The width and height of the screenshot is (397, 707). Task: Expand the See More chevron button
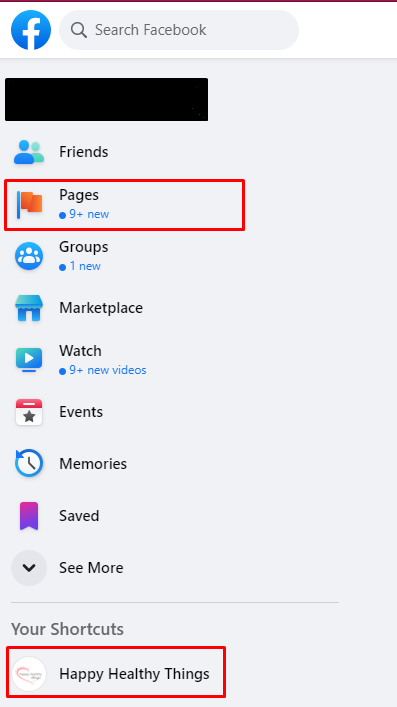point(29,568)
